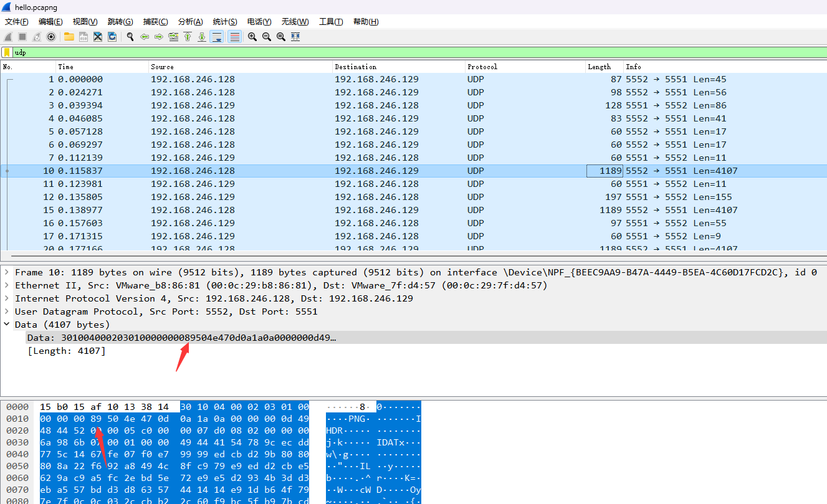827x504 pixels.
Task: Open the 帮助(H) menu
Action: pyautogui.click(x=366, y=22)
